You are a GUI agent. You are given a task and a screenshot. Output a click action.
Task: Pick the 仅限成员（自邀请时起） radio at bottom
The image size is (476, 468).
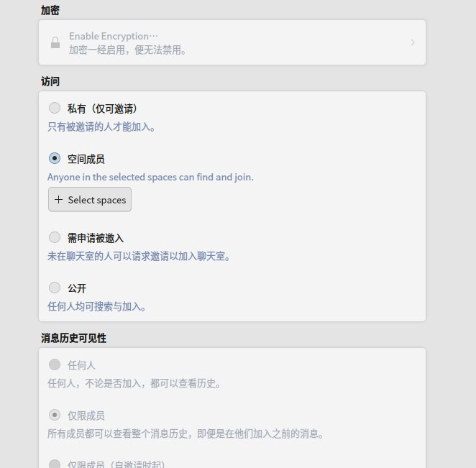pyautogui.click(x=55, y=464)
